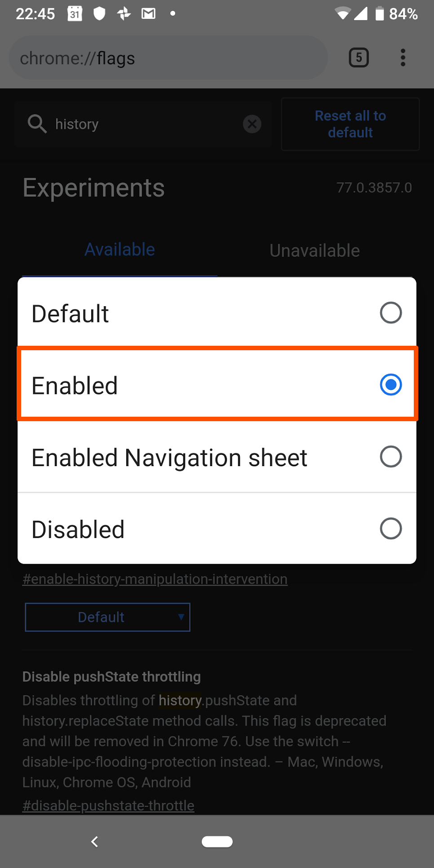Select the Enabled radio option
This screenshot has width=434, height=868.
217,385
